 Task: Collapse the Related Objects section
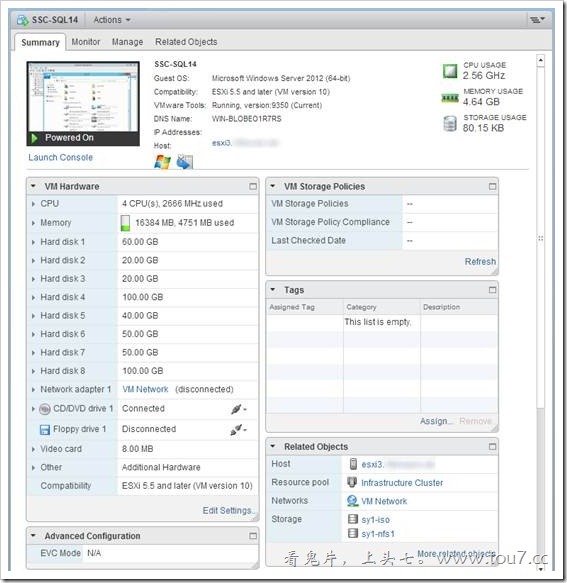pos(273,446)
